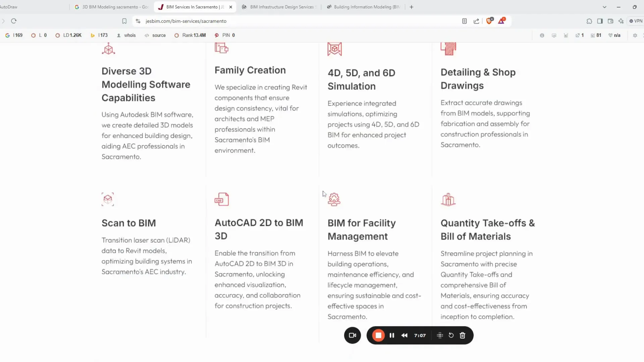Click the Scan to BIM icon
This screenshot has height=362, width=644.
pyautogui.click(x=108, y=199)
